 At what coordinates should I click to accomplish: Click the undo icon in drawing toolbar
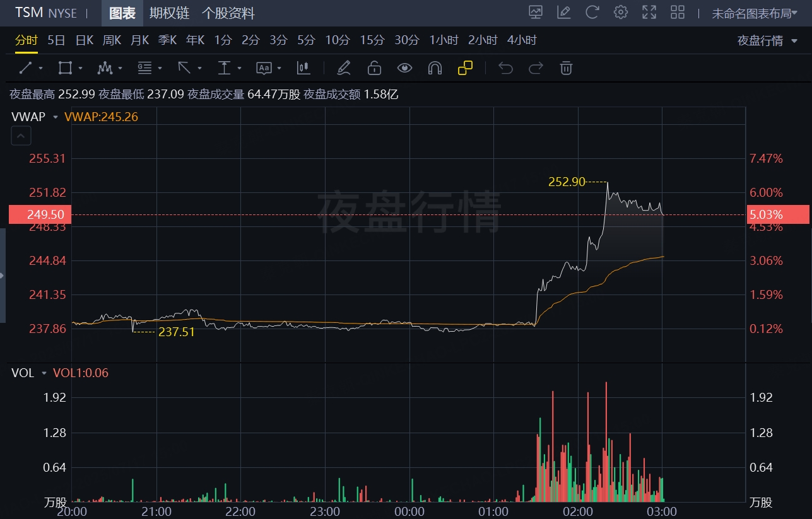pos(505,67)
